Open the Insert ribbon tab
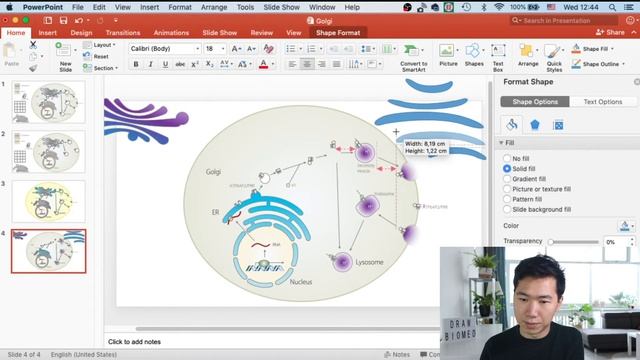The image size is (640, 360). pyautogui.click(x=48, y=33)
